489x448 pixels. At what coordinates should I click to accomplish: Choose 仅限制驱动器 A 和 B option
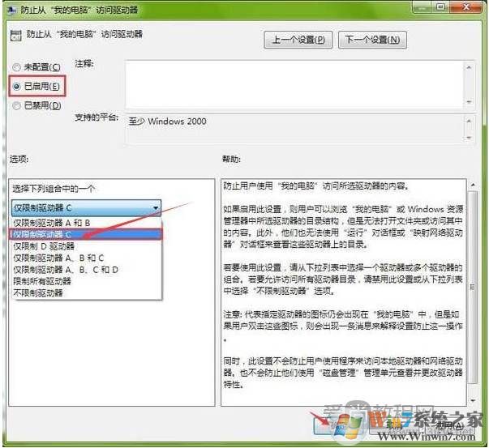[x=87, y=223]
